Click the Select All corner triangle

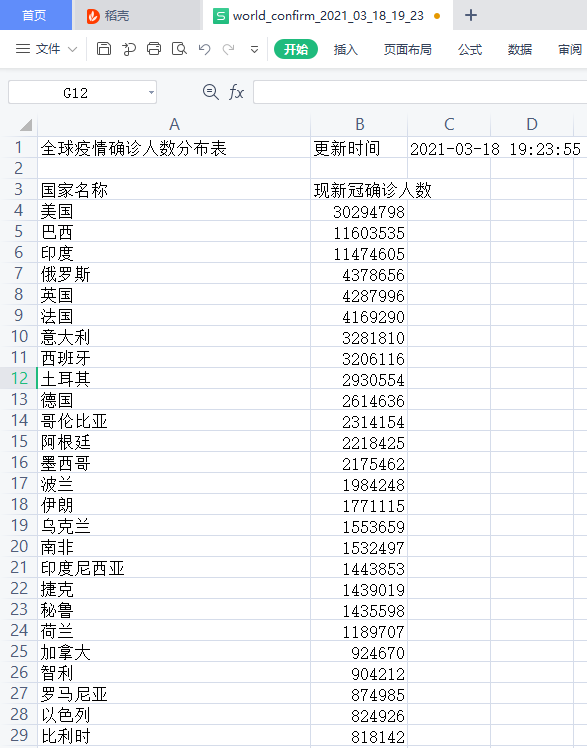point(26,125)
